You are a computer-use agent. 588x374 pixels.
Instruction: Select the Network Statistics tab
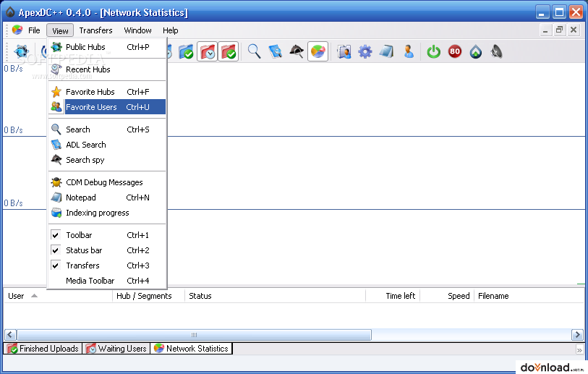(191, 349)
